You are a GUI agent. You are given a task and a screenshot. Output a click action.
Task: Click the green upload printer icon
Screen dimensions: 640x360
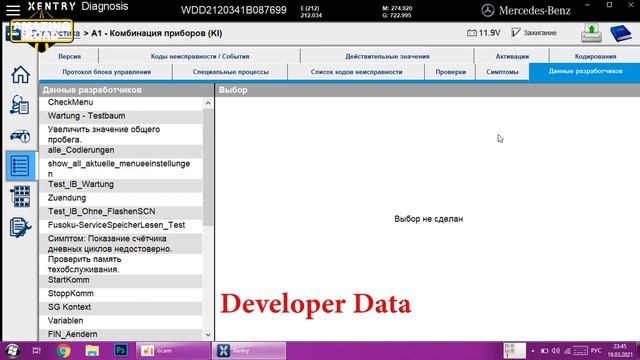pyautogui.click(x=591, y=33)
